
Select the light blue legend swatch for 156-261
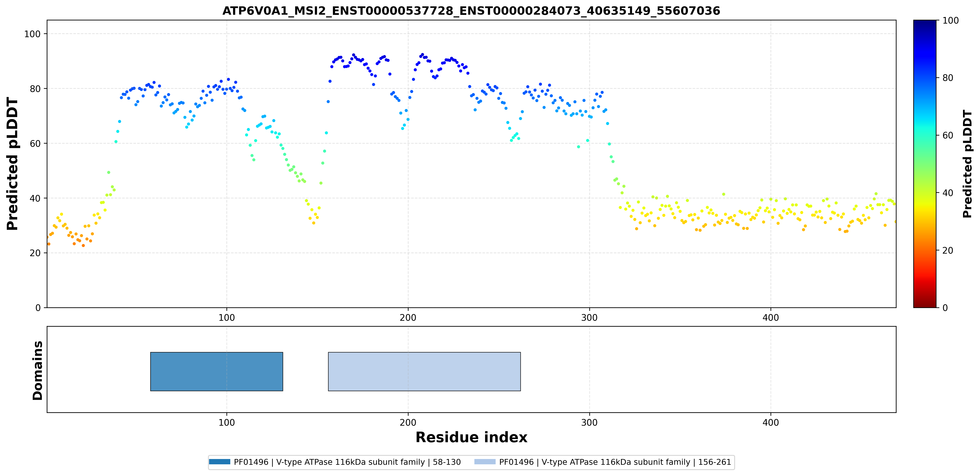485,462
